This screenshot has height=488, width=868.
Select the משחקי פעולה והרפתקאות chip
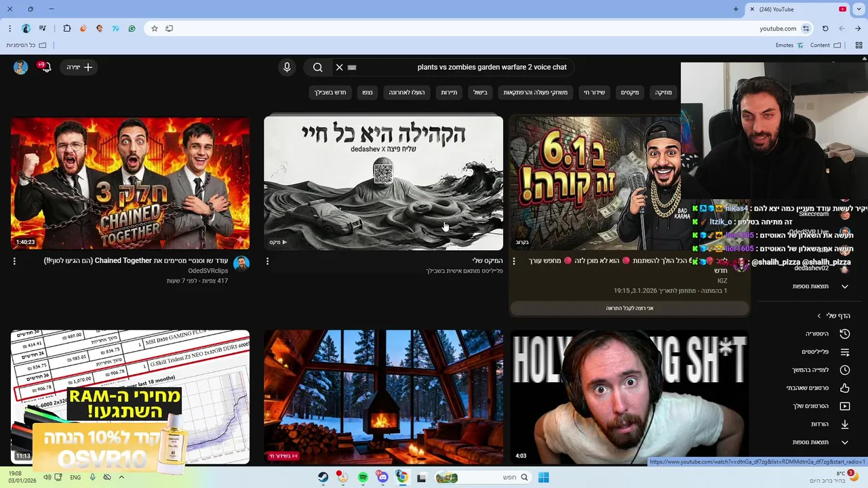point(536,92)
